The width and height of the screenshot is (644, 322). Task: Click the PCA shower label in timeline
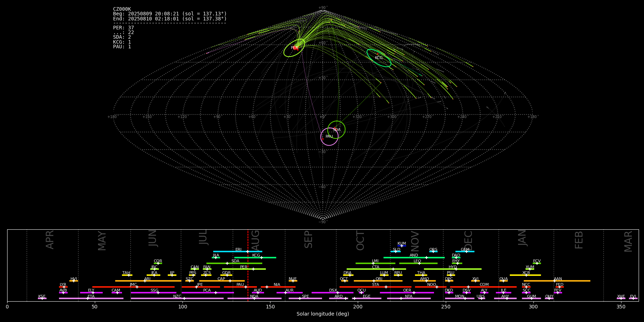coord(207,291)
